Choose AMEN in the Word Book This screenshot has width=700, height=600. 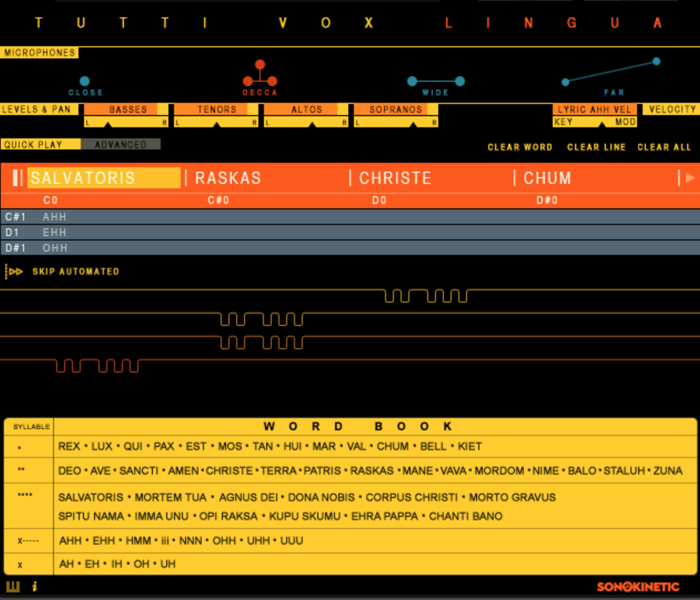[x=184, y=471]
